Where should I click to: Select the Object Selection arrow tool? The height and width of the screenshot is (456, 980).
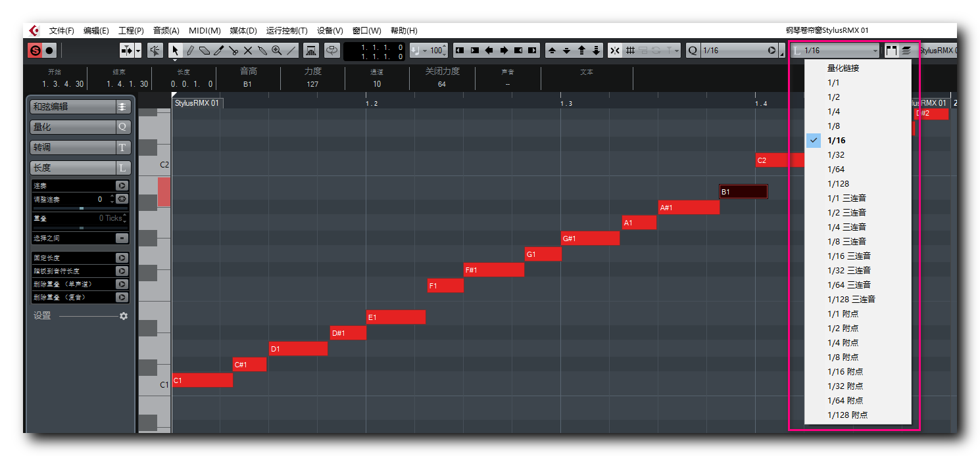pyautogui.click(x=175, y=50)
